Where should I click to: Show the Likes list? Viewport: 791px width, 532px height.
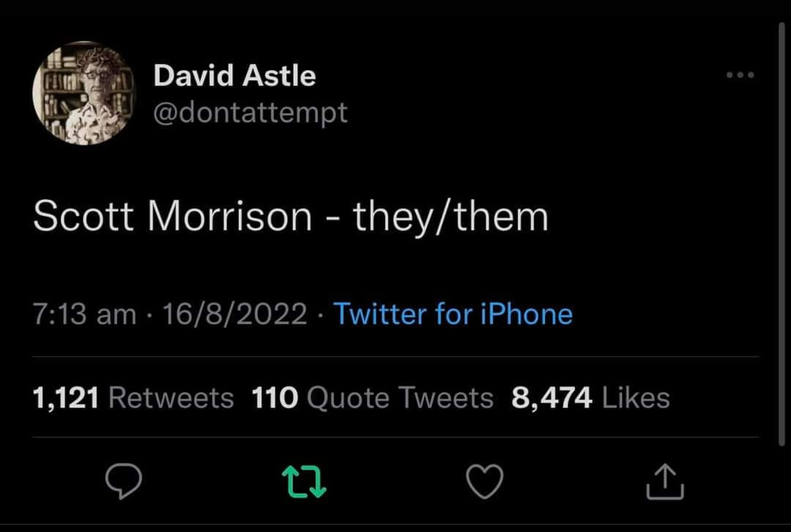coord(635,398)
